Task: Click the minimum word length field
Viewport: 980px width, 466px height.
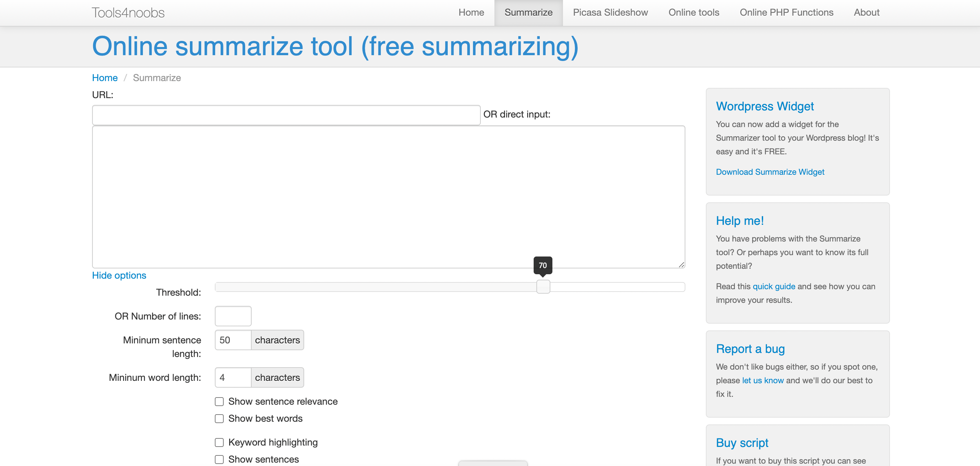Action: (233, 377)
